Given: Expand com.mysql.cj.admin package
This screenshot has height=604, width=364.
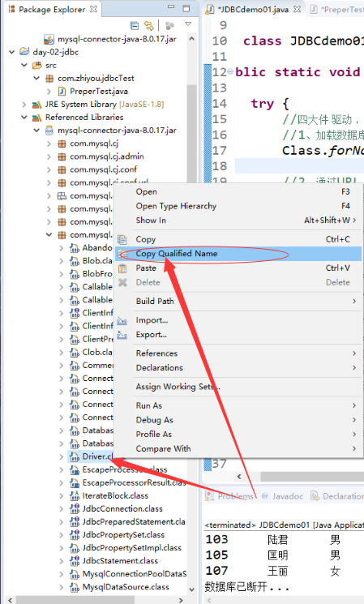Looking at the screenshot, I should [x=49, y=156].
